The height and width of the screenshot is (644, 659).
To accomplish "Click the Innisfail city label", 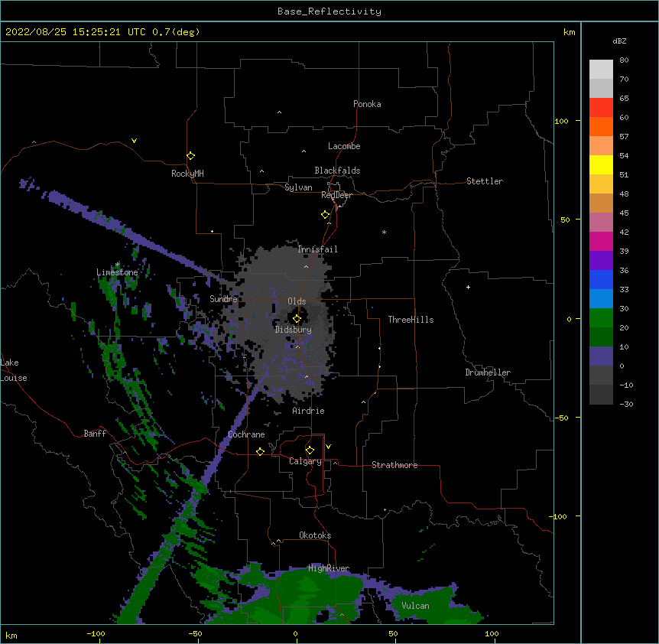I will (317, 249).
